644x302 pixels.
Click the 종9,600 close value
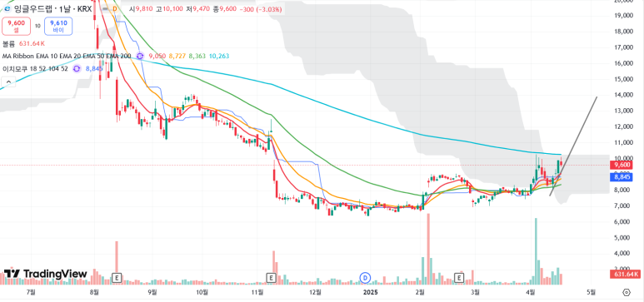[x=223, y=9]
